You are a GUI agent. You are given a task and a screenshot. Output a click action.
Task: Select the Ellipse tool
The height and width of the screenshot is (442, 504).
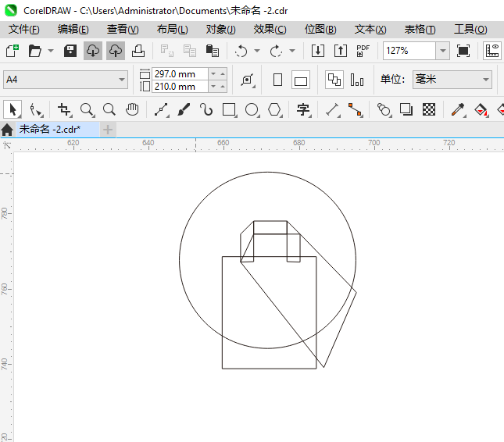click(252, 109)
